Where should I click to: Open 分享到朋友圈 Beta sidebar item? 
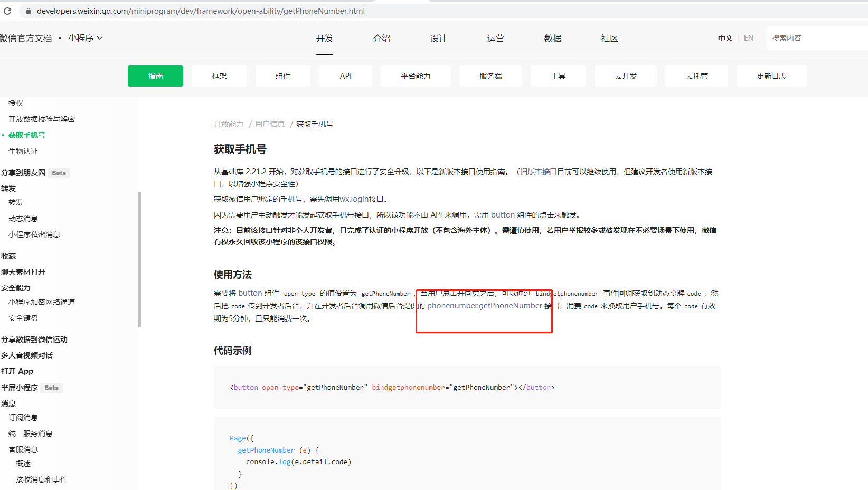pyautogui.click(x=35, y=173)
